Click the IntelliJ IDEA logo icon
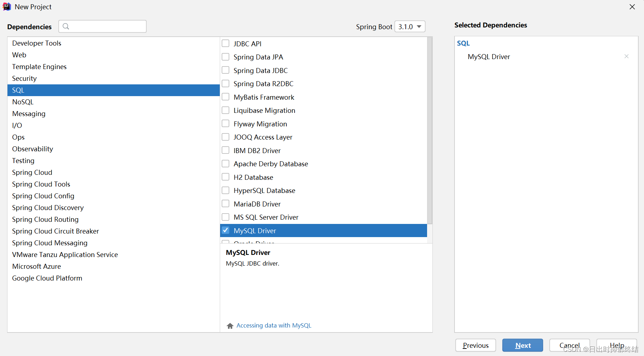The height and width of the screenshot is (356, 644). [7, 7]
